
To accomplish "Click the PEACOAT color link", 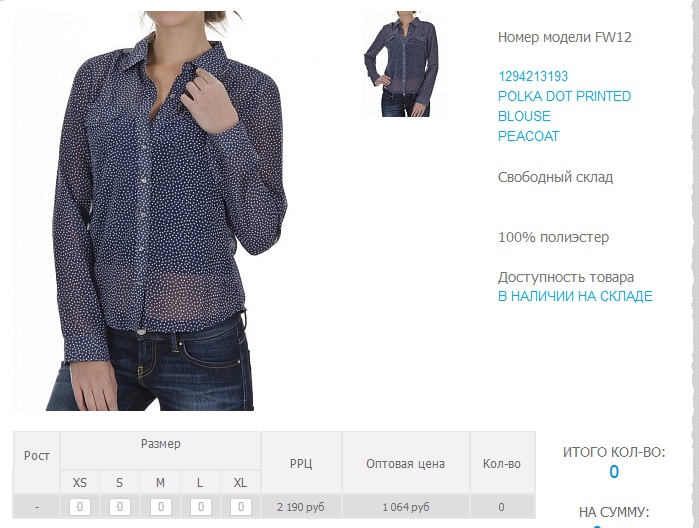I will pyautogui.click(x=528, y=136).
